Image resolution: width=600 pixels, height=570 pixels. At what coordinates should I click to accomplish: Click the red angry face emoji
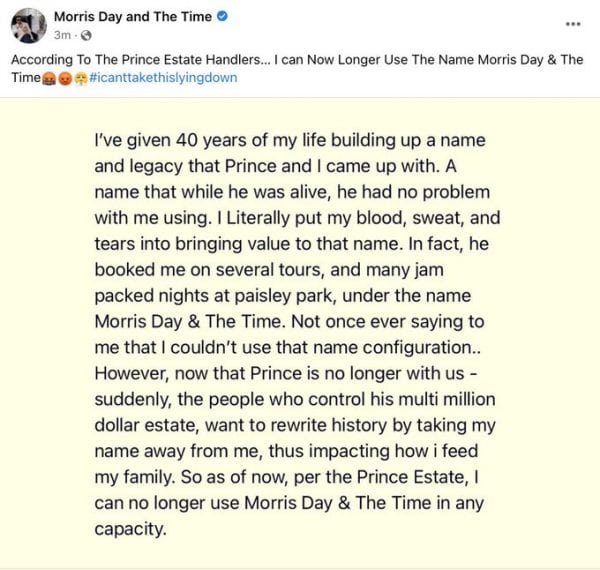[63, 77]
